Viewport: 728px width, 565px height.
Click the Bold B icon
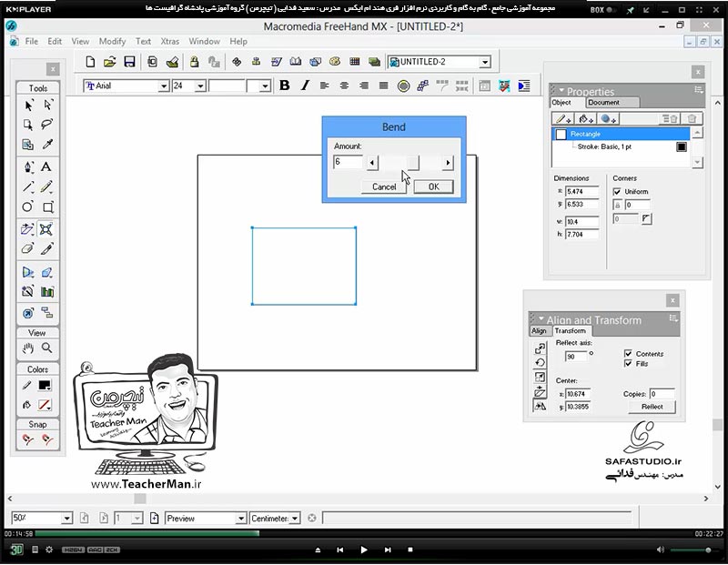tap(285, 86)
